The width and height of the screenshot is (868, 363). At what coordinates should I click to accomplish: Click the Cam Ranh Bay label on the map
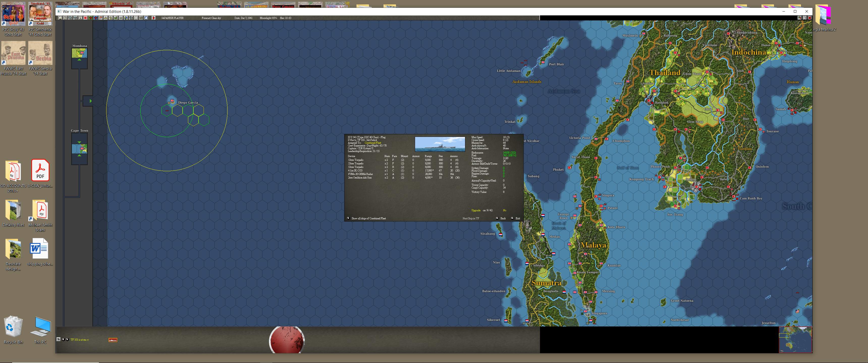point(751,198)
